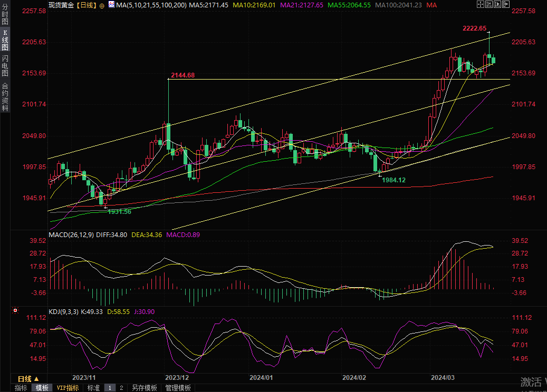This screenshot has height=392, width=547.
Task: Select the K线图 sidebar tab
Action: [5, 40]
